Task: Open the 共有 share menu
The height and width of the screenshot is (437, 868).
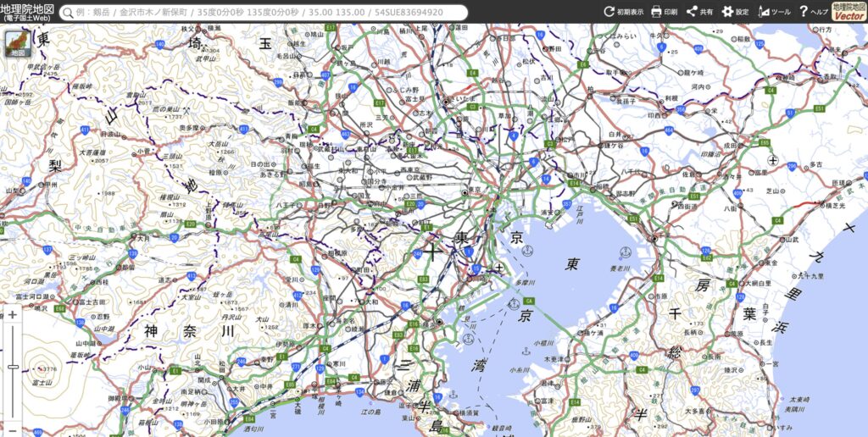Action: tap(699, 12)
